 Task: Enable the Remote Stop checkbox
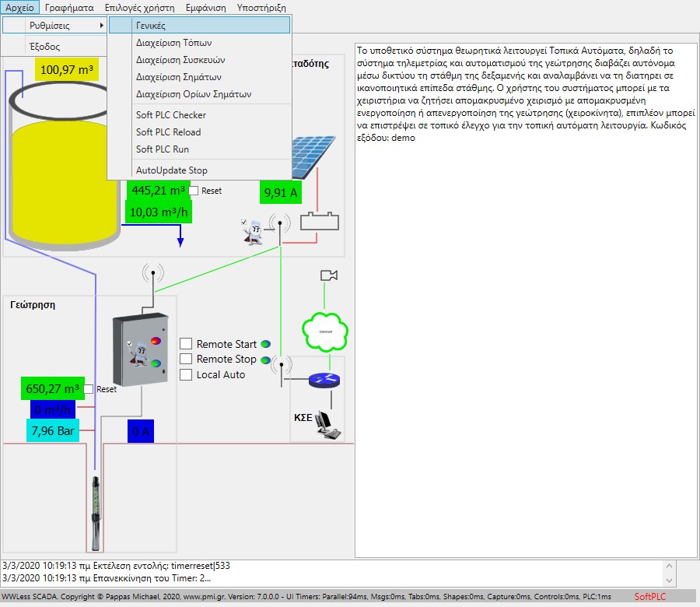(186, 360)
